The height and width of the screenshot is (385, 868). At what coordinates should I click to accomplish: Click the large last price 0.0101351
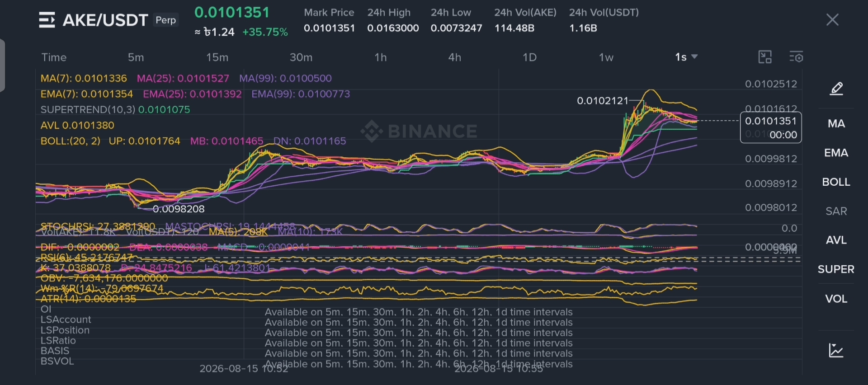[x=232, y=12]
